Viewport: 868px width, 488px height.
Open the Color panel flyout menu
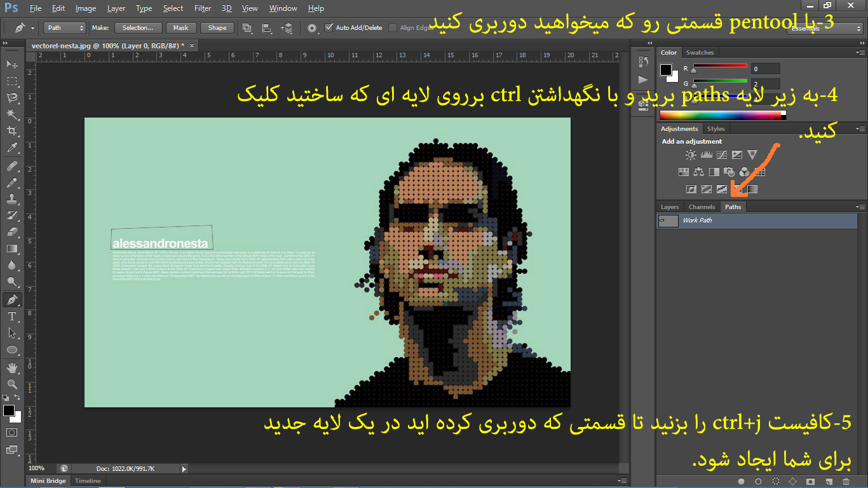pos(861,53)
